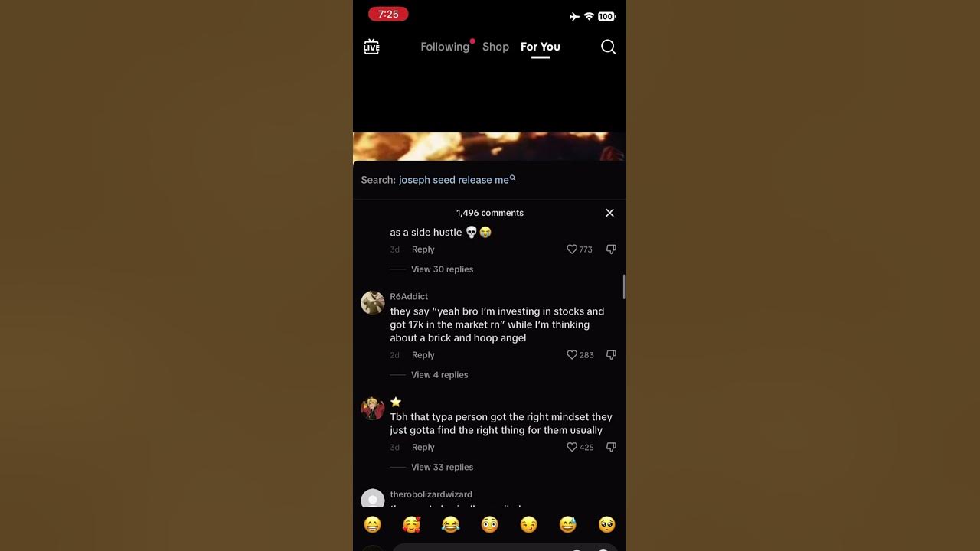
Task: Open R6Addict's profile avatar
Action: click(x=373, y=302)
